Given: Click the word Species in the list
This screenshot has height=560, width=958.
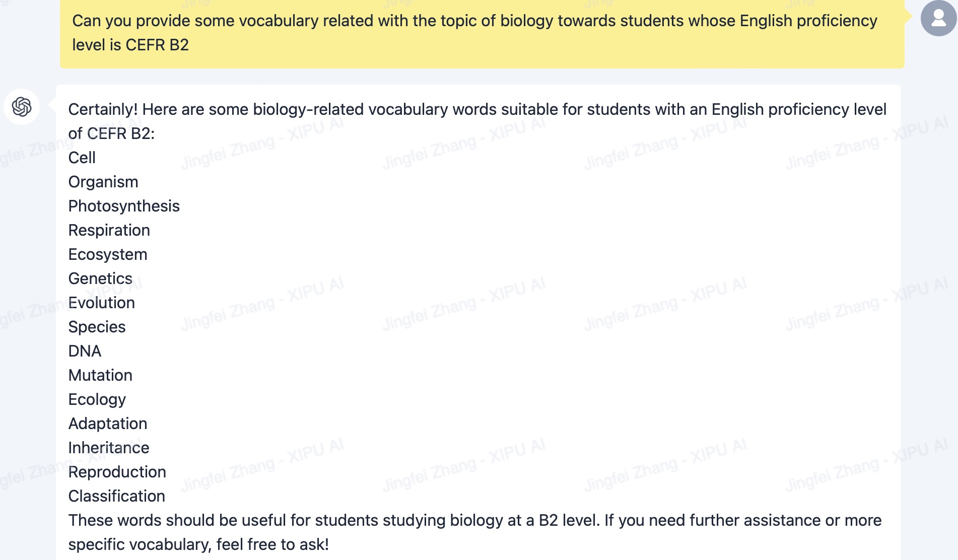Looking at the screenshot, I should pos(97,327).
